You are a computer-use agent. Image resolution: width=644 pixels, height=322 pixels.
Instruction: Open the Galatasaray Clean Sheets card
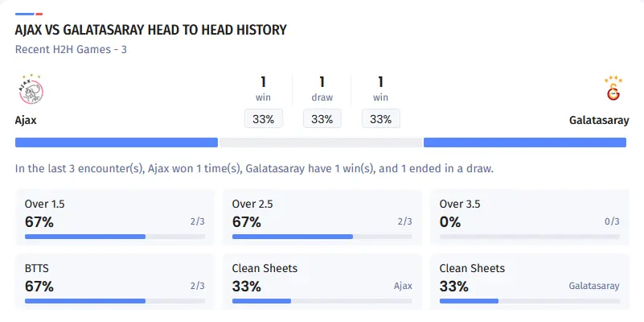pyautogui.click(x=529, y=282)
